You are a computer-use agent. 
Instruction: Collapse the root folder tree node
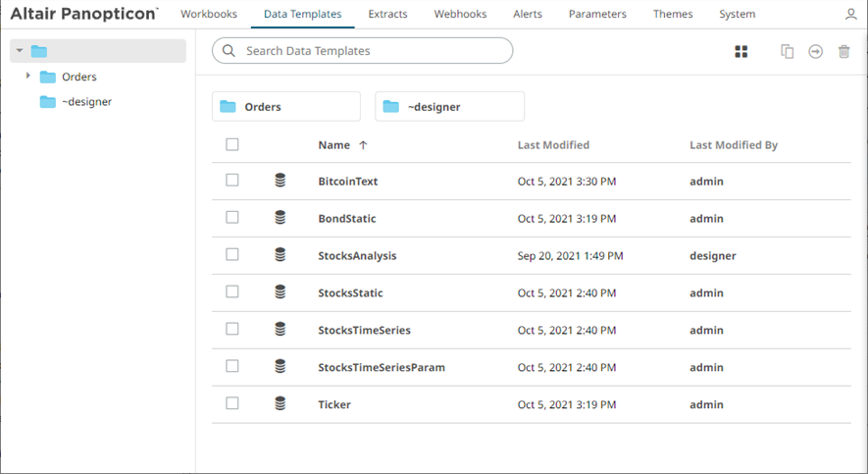[x=20, y=51]
